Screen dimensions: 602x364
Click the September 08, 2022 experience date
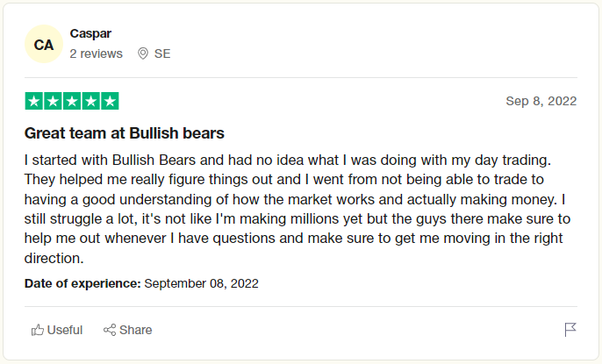[x=201, y=283]
